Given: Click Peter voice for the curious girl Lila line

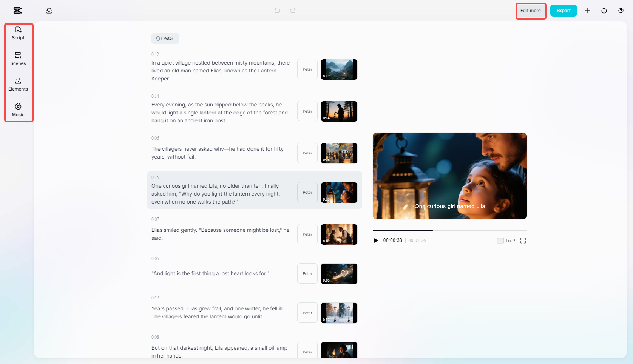Looking at the screenshot, I should click(307, 193).
